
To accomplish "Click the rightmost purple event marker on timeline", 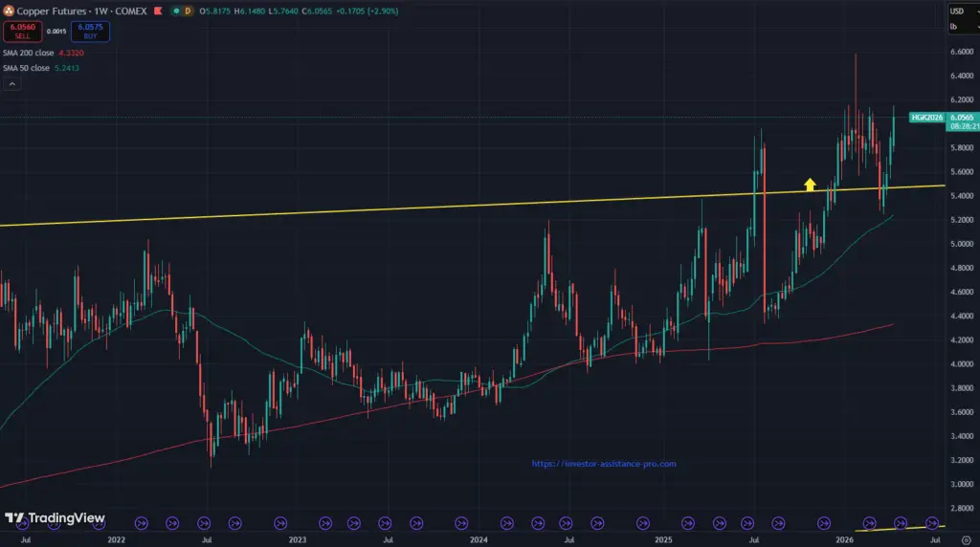I will point(932,522).
